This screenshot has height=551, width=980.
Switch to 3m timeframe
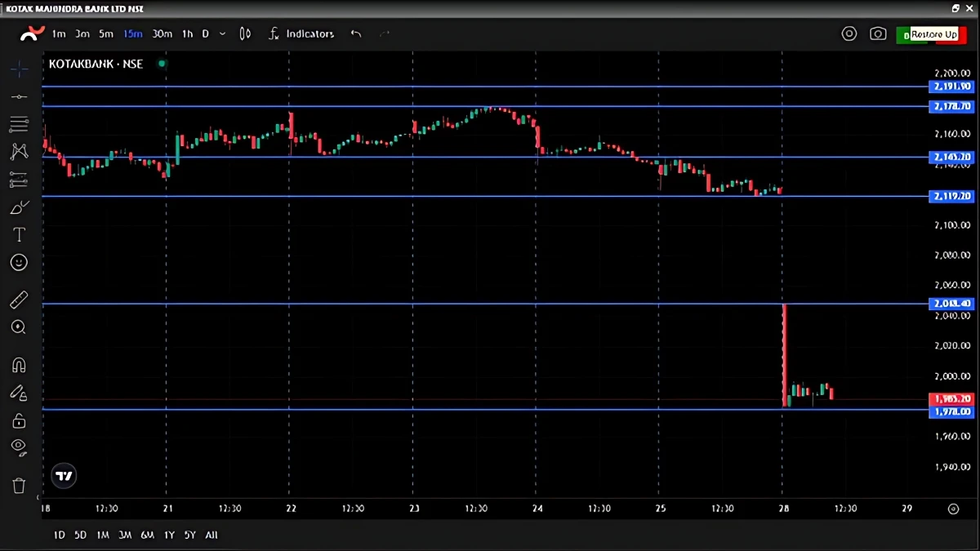coord(82,33)
